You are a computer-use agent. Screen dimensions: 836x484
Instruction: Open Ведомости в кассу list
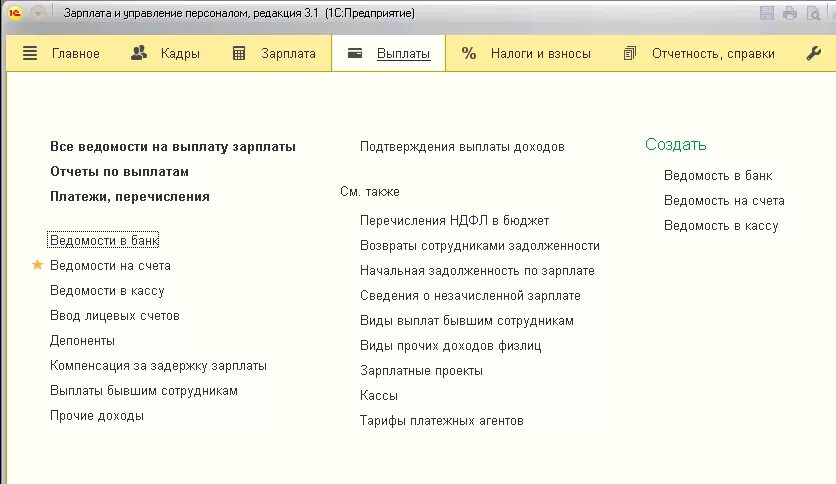[x=107, y=291]
